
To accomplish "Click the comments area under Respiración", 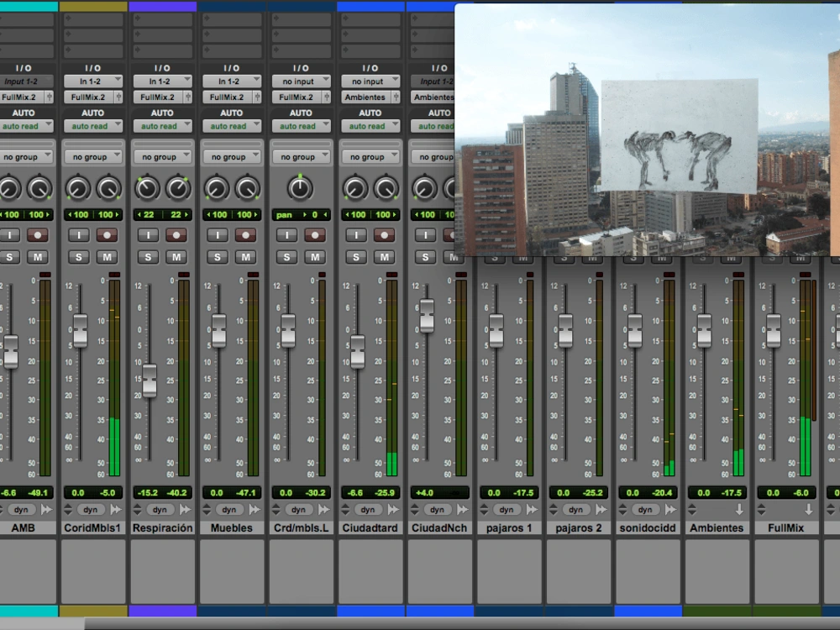I will tap(162, 571).
